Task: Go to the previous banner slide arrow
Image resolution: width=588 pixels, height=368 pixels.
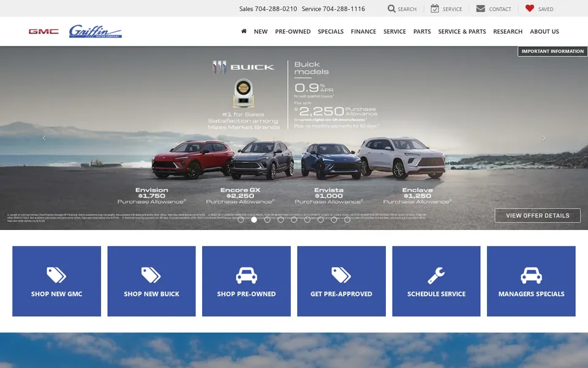Action: [44, 138]
